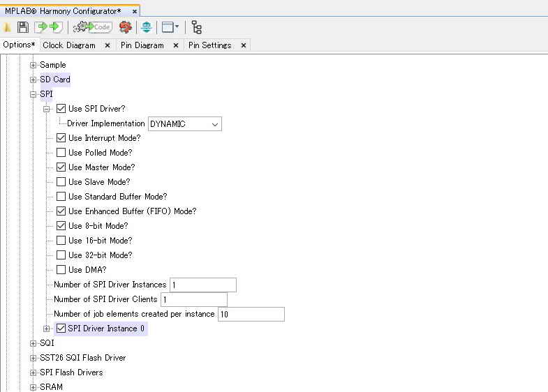Click the open folder toolbar icon
The height and width of the screenshot is (392, 548).
point(7,27)
